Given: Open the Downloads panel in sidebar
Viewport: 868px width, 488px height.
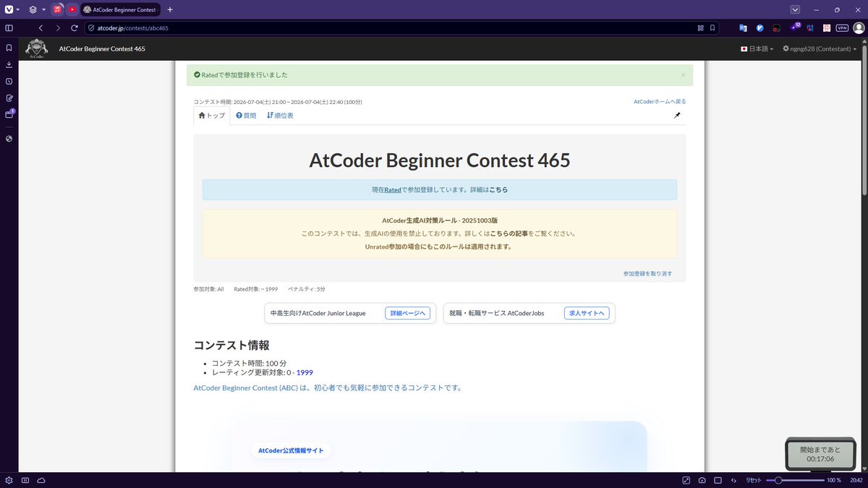Looking at the screenshot, I should (9, 64).
